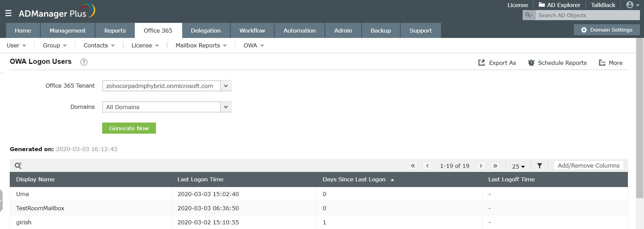Change rows per page from 25

coord(518,166)
